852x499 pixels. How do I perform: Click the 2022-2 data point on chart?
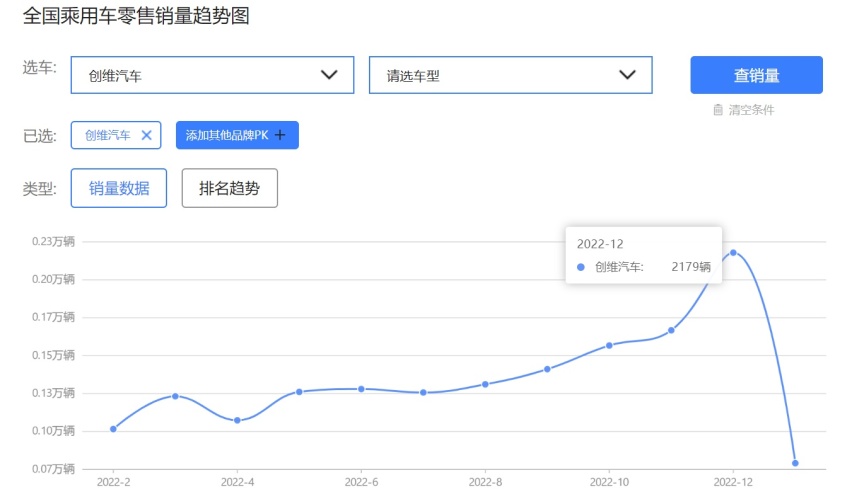(x=113, y=429)
